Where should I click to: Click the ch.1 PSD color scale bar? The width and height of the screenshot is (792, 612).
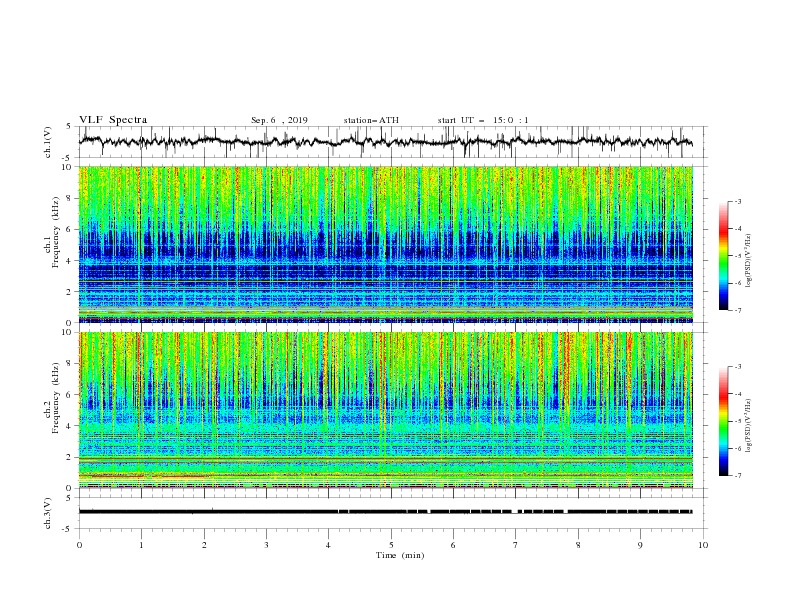point(723,256)
